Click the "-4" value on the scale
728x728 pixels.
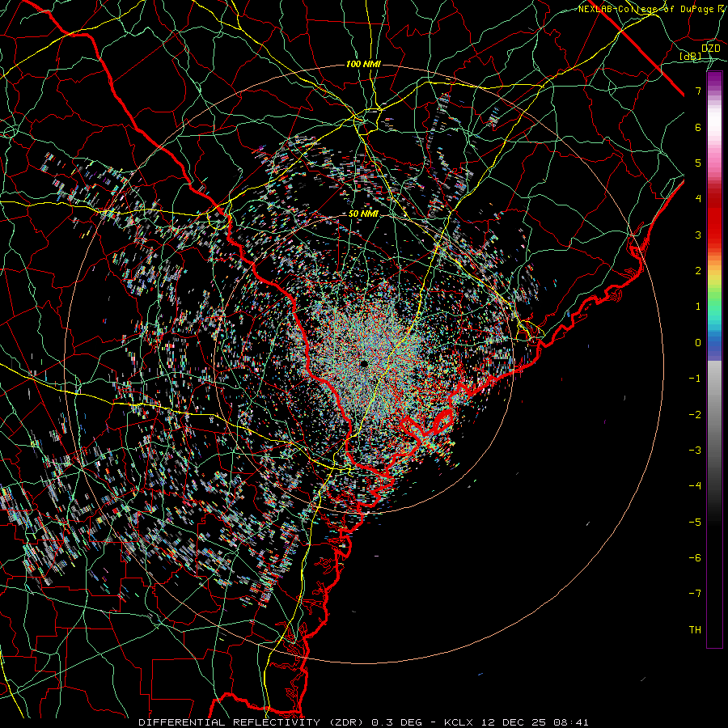[695, 485]
